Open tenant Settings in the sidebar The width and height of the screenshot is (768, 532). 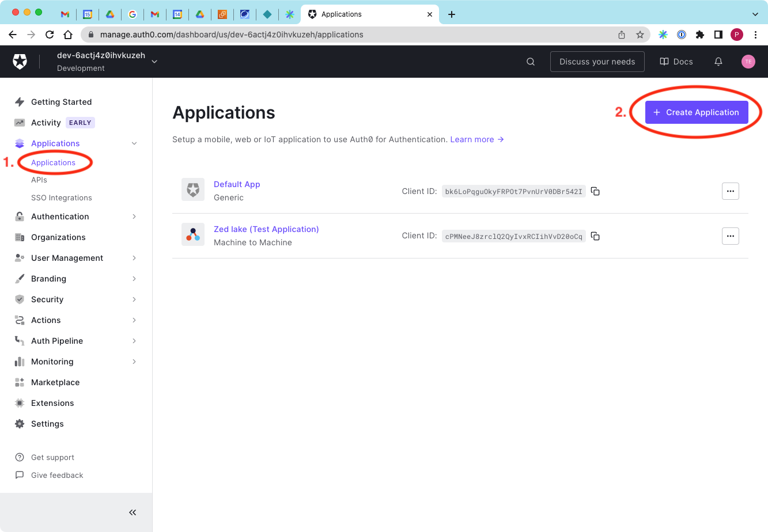(x=47, y=424)
